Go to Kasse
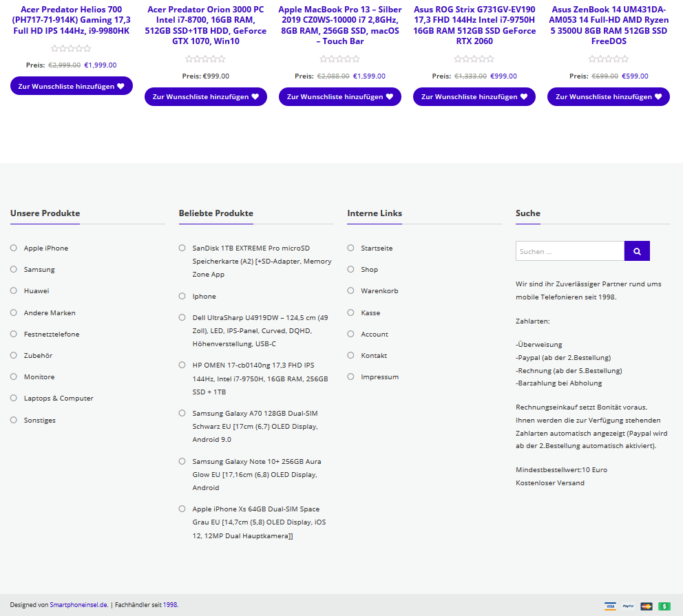The width and height of the screenshot is (683, 616). 370,312
